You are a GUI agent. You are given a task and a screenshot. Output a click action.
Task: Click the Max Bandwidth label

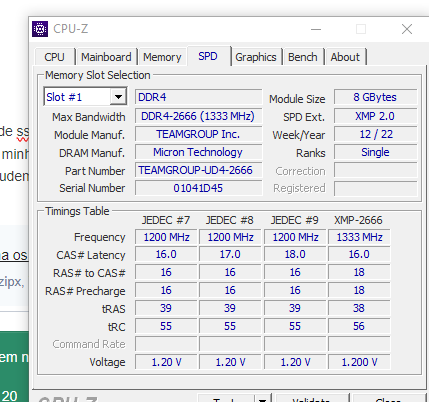coord(89,117)
